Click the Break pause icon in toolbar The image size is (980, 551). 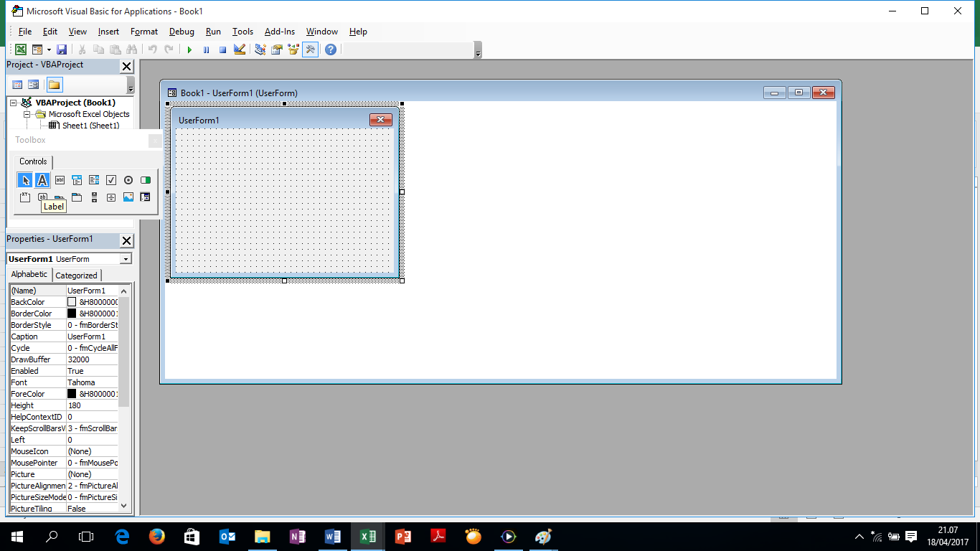click(206, 50)
